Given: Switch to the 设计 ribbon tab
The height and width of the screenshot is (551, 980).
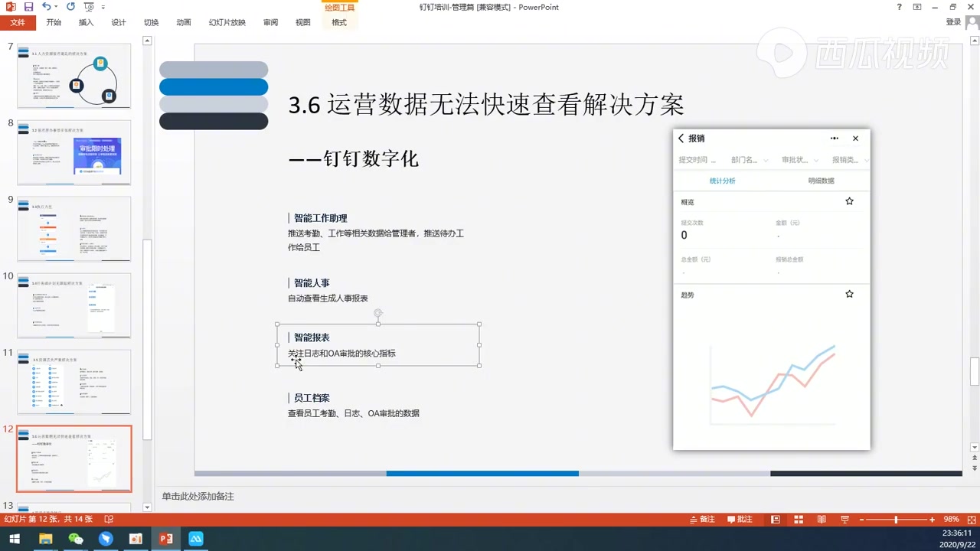Looking at the screenshot, I should [119, 22].
